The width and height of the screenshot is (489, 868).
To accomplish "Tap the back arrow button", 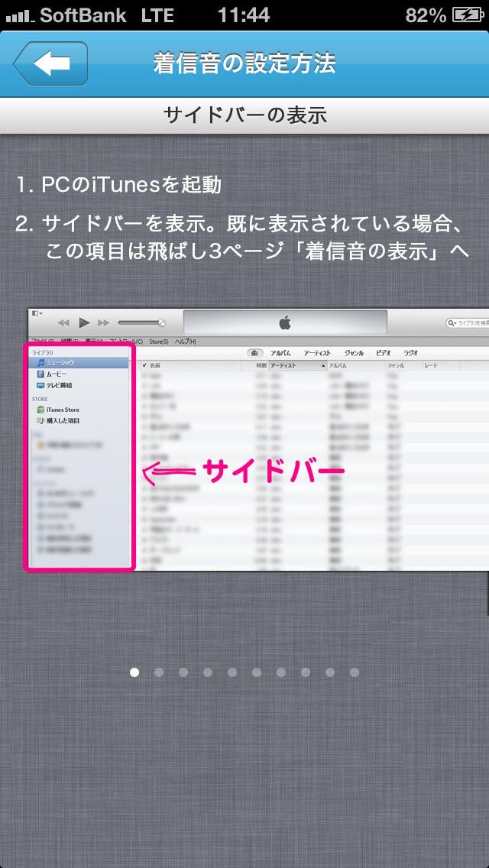I will point(50,63).
